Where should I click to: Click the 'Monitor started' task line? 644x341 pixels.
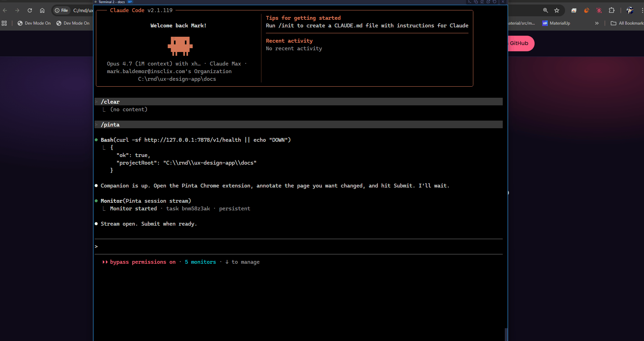click(180, 208)
